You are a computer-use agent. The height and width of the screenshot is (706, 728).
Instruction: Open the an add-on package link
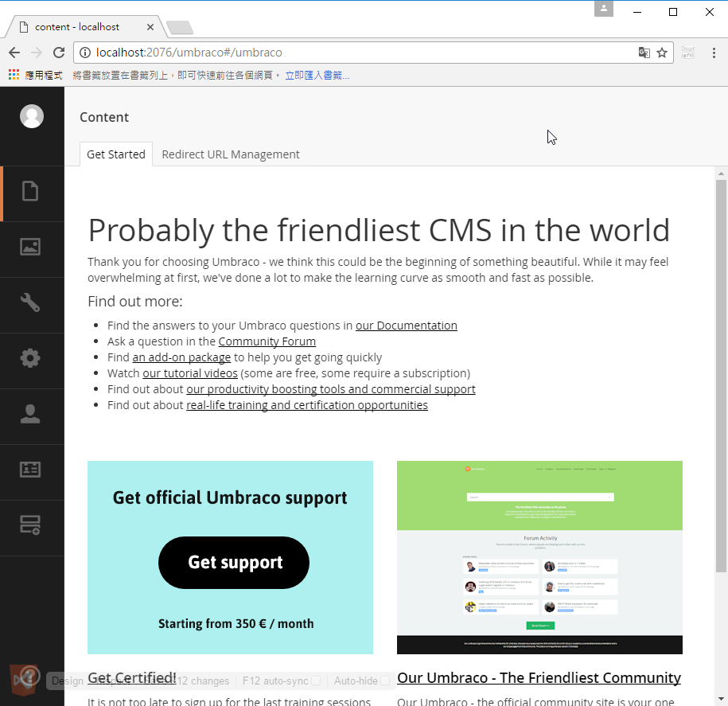coord(181,357)
